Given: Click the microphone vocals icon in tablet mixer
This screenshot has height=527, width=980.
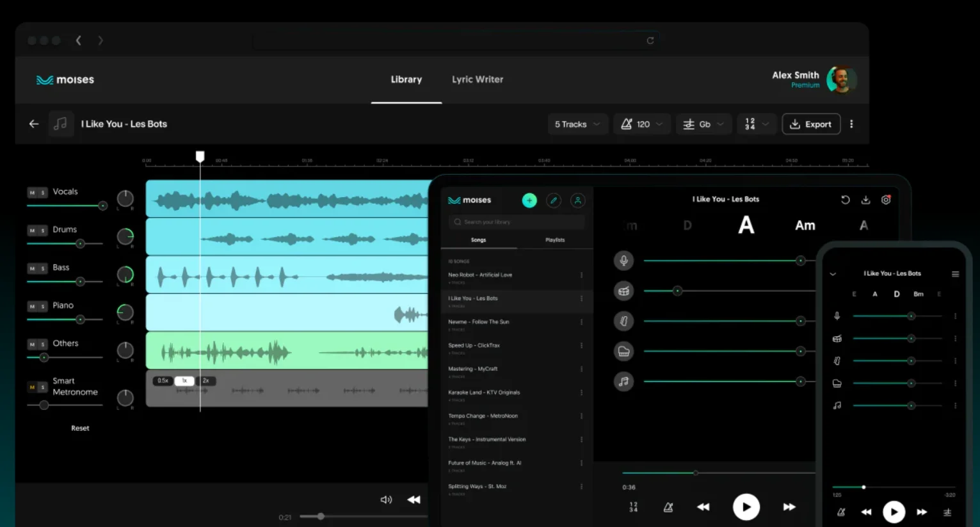Looking at the screenshot, I should coord(623,261).
